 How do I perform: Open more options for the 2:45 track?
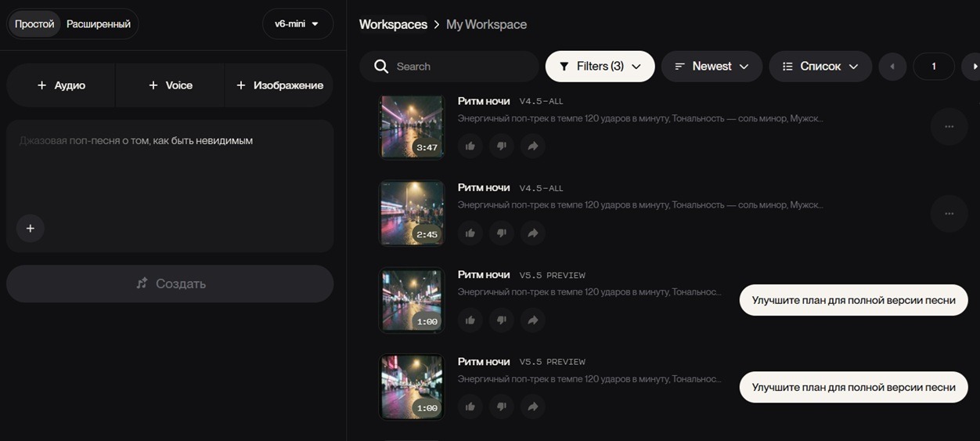coord(949,214)
